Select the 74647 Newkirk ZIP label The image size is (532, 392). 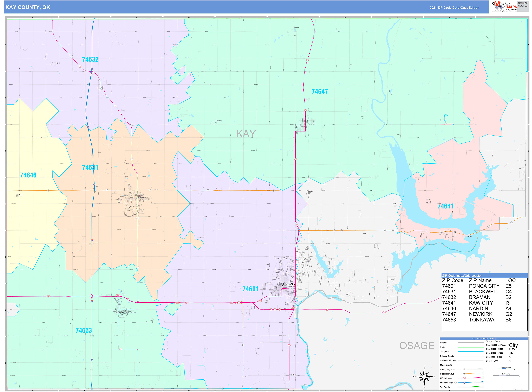[320, 91]
